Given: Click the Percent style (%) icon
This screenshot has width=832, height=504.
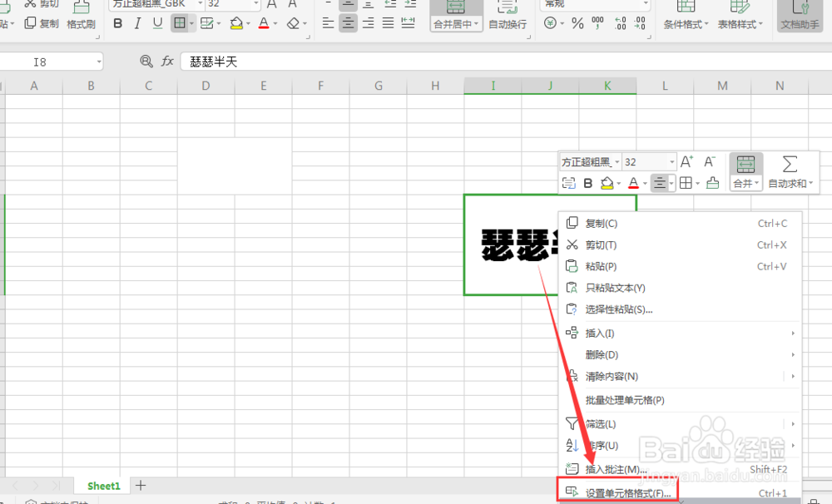Looking at the screenshot, I should [x=579, y=23].
